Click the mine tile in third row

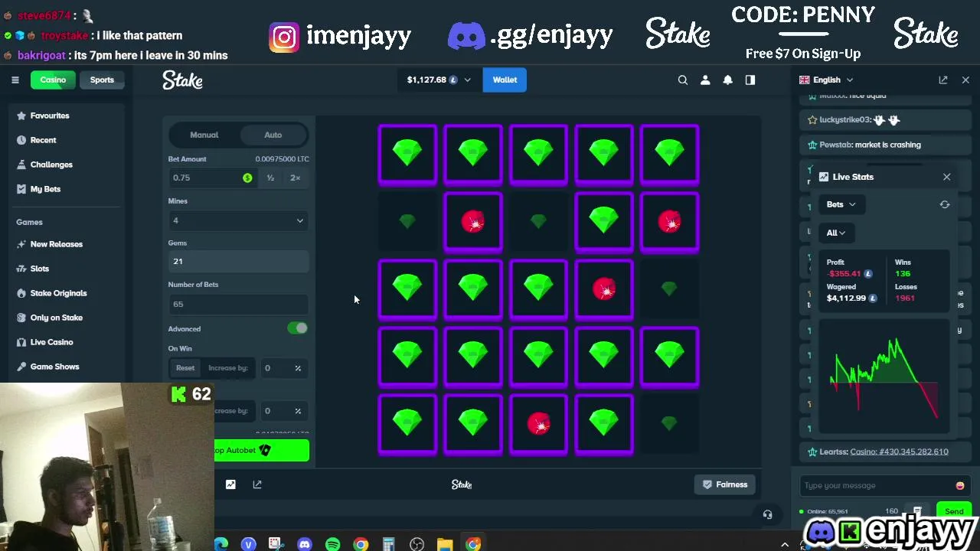point(604,289)
